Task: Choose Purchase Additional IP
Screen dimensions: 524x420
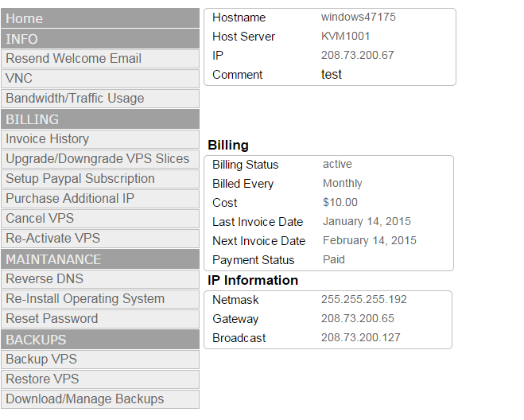Action: click(x=100, y=199)
